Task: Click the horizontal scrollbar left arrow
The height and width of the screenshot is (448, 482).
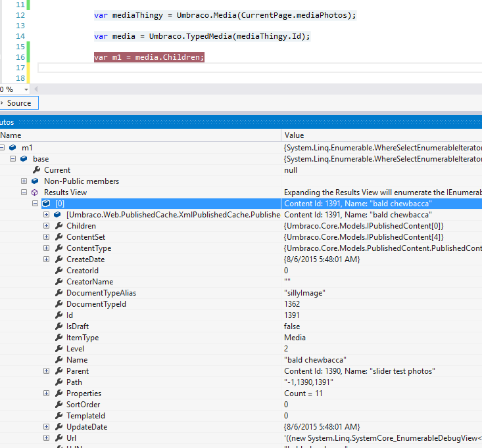Action: coord(36,89)
